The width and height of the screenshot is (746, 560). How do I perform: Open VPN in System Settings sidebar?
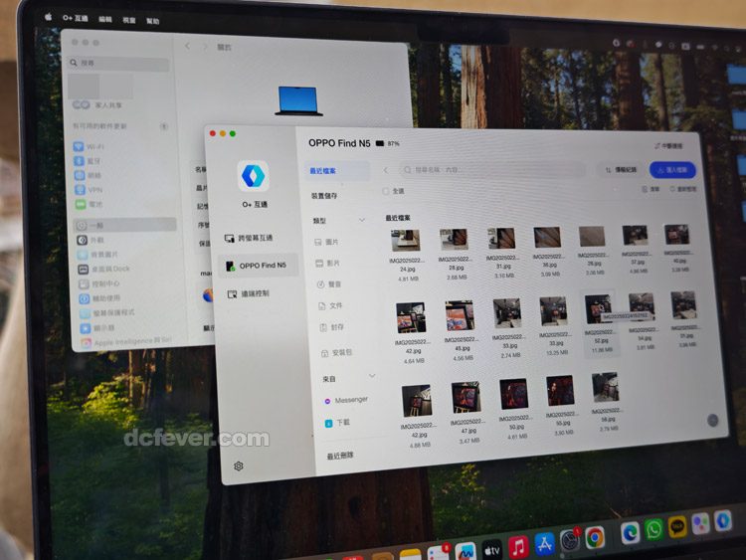pyautogui.click(x=89, y=190)
